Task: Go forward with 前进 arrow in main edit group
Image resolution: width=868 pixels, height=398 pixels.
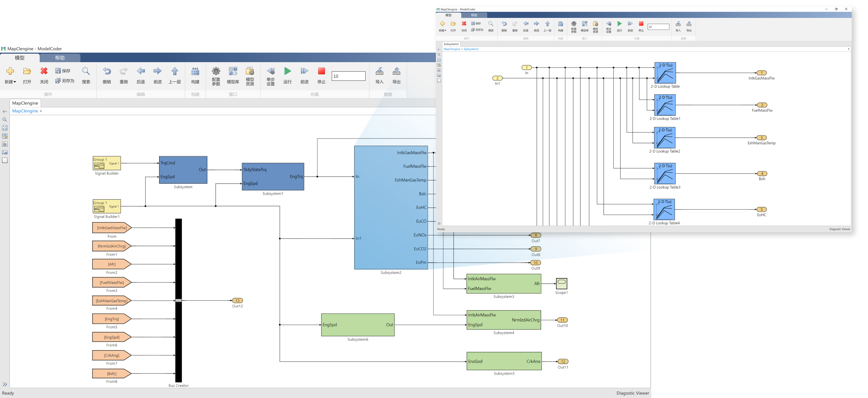Action: (x=157, y=75)
